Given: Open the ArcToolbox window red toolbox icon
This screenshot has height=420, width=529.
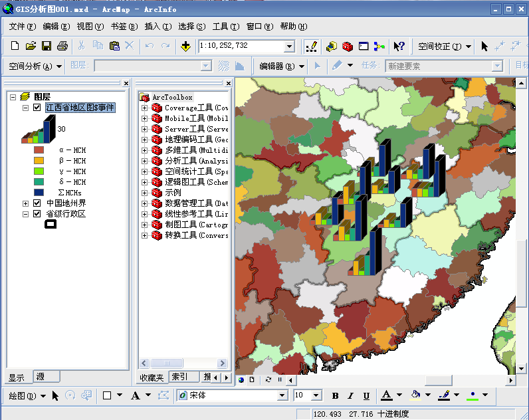Looking at the screenshot, I should [x=346, y=46].
